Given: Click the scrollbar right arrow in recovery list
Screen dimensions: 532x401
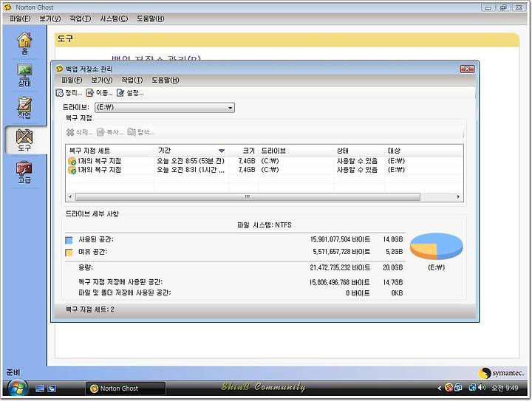Looking at the screenshot, I should pyautogui.click(x=458, y=196).
